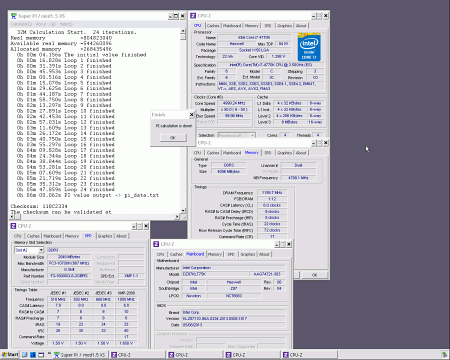Image resolution: width=450 pixels, height=360 pixels.
Task: Activate the fourth CPU-Z taskbar button
Action: tap(310, 355)
